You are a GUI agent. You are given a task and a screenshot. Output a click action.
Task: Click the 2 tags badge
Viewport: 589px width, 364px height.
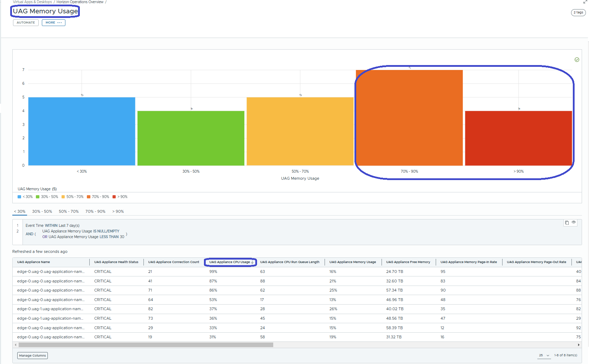pos(578,12)
